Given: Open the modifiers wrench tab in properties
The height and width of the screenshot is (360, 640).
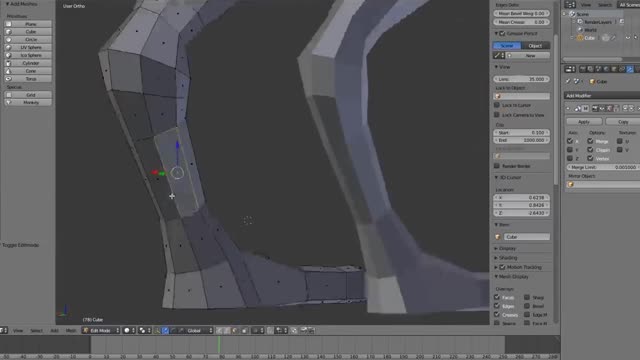Looking at the screenshot, I should point(630,69).
